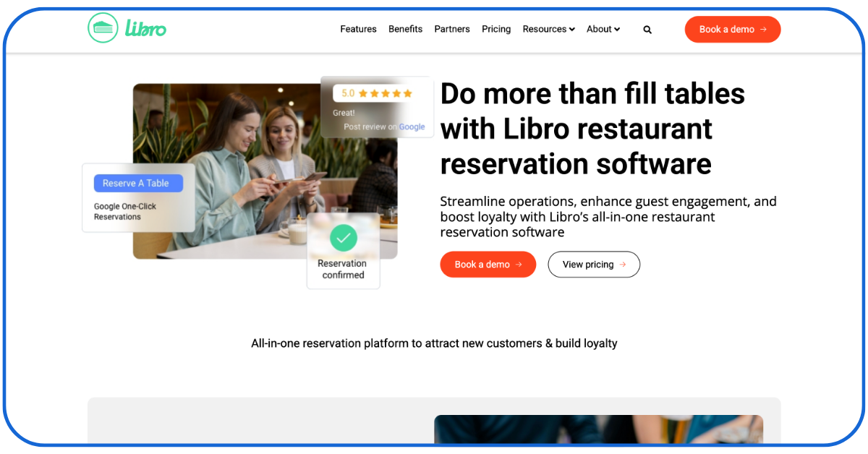Open the search magnifier icon

coord(647,30)
